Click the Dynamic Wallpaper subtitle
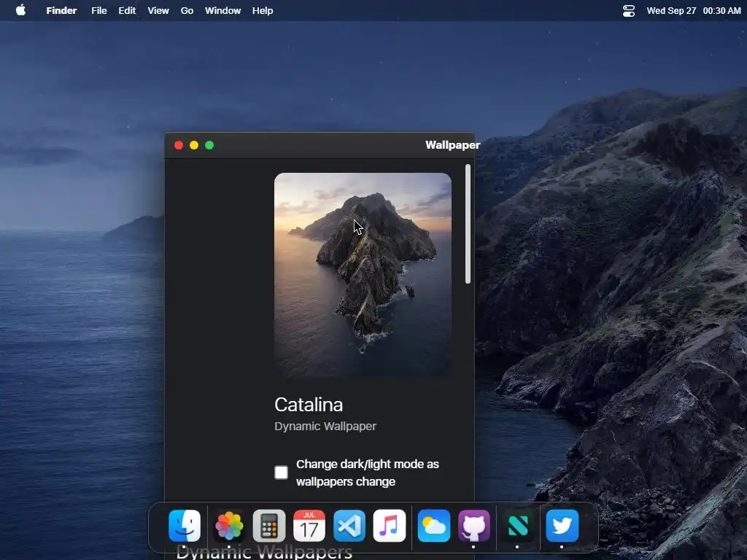Image resolution: width=747 pixels, height=560 pixels. click(325, 426)
